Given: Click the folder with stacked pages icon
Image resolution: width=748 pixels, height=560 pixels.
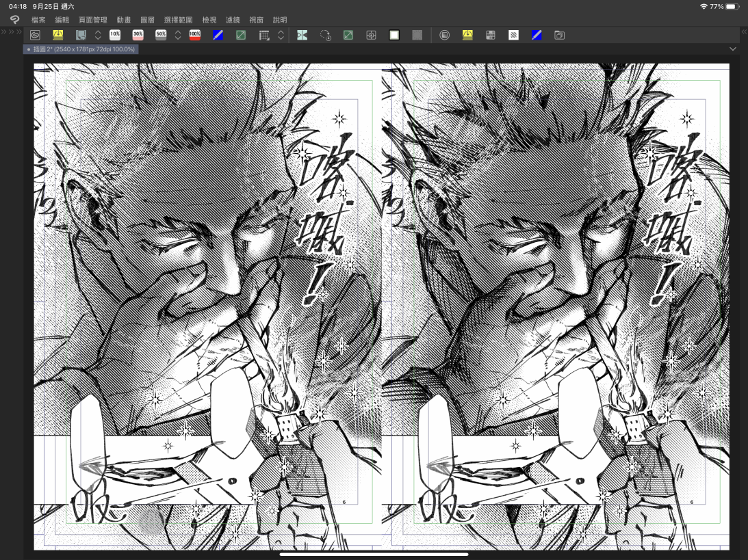Looking at the screenshot, I should [x=560, y=36].
